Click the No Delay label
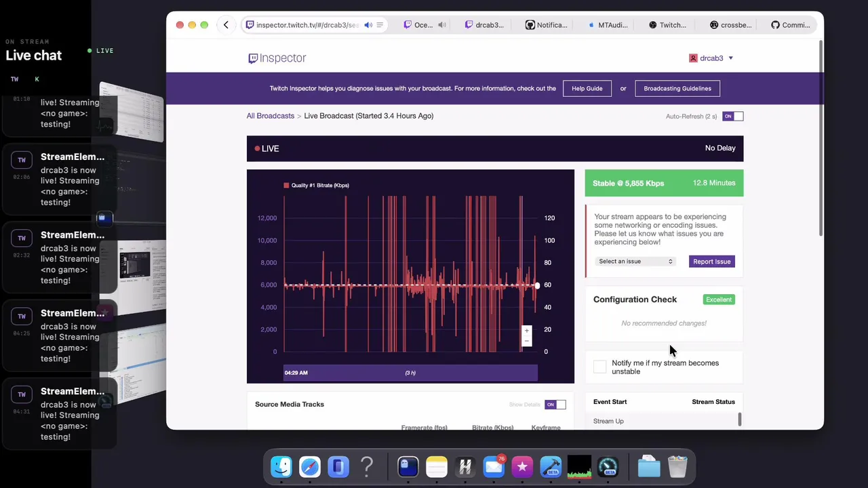Screen dimensions: 868x488 click(x=720, y=148)
